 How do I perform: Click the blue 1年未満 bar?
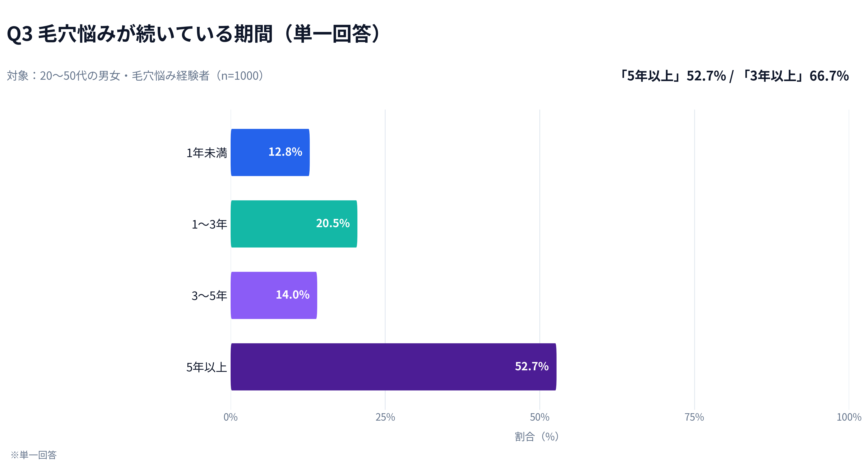(270, 152)
